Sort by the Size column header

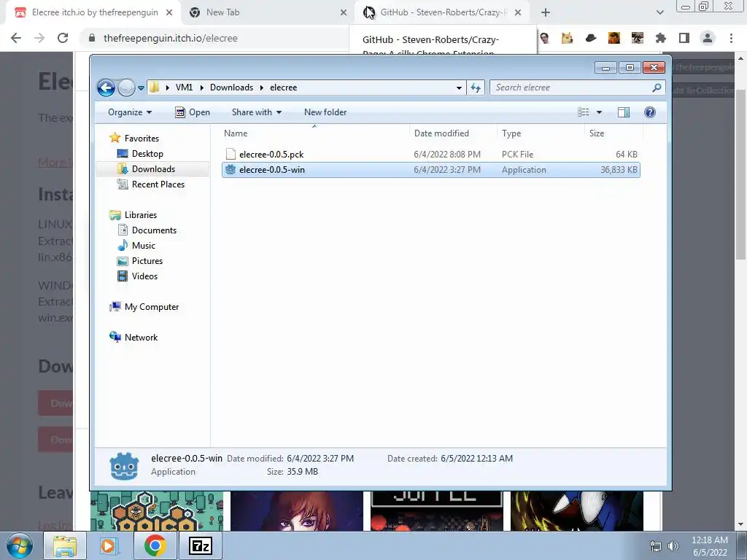[x=614, y=133]
